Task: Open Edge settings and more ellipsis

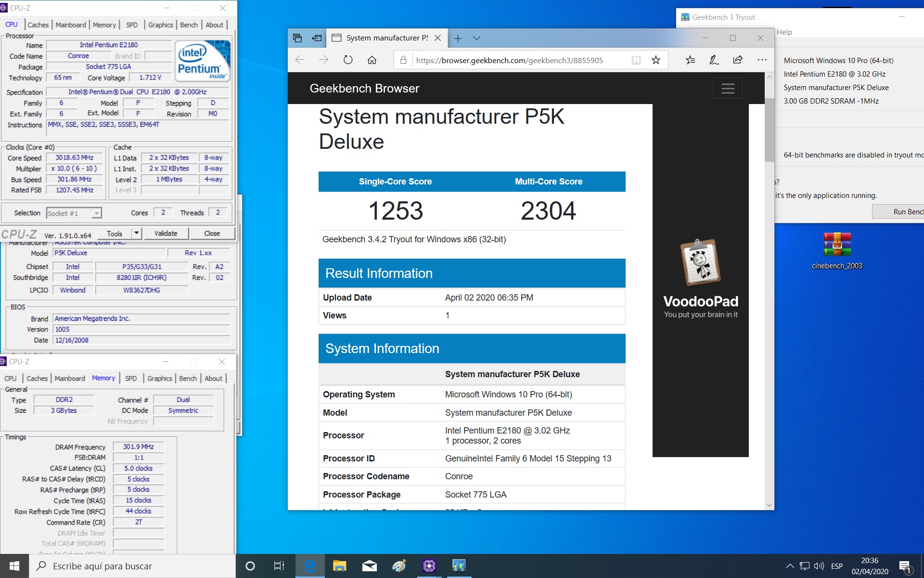Action: coord(762,60)
